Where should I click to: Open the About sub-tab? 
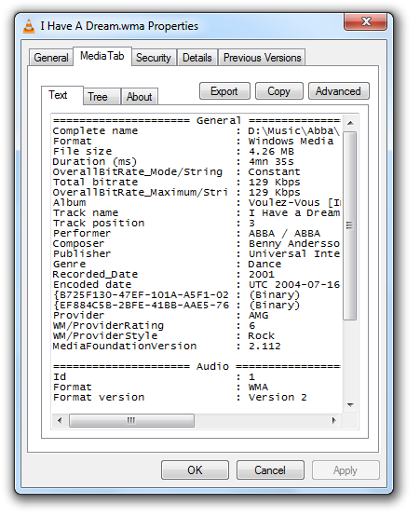click(x=139, y=97)
